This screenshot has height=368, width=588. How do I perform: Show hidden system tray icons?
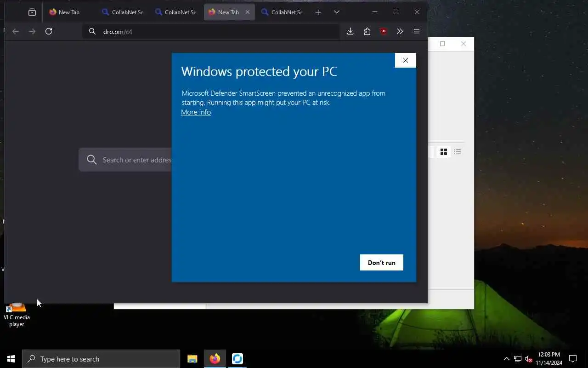pos(507,359)
